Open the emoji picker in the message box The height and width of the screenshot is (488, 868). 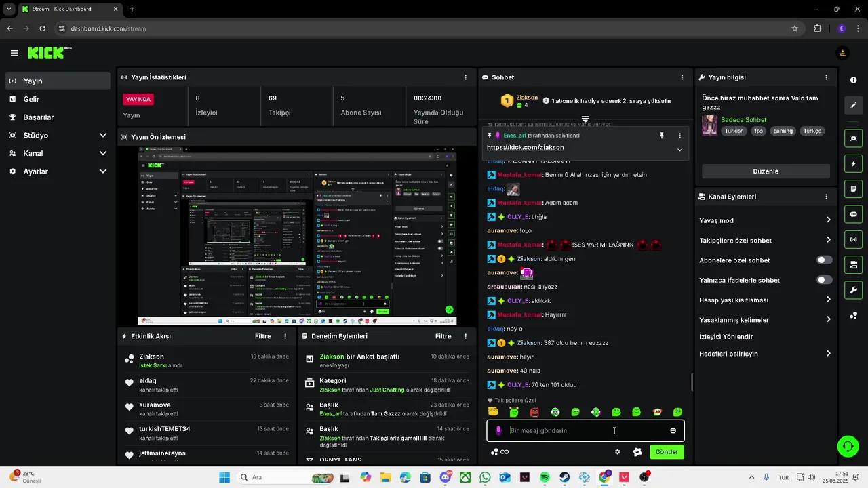[673, 430]
